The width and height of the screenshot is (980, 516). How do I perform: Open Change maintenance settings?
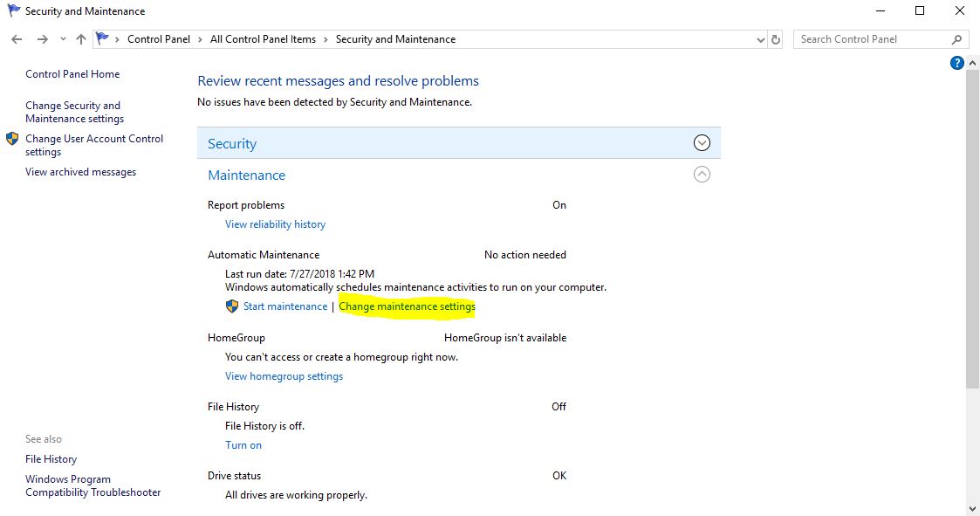point(407,306)
